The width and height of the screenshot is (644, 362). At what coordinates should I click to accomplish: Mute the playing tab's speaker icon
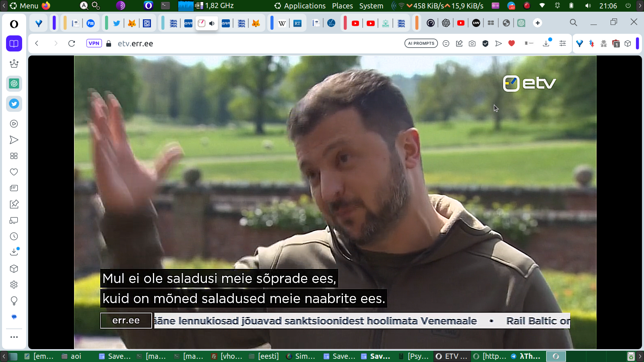coord(212,23)
